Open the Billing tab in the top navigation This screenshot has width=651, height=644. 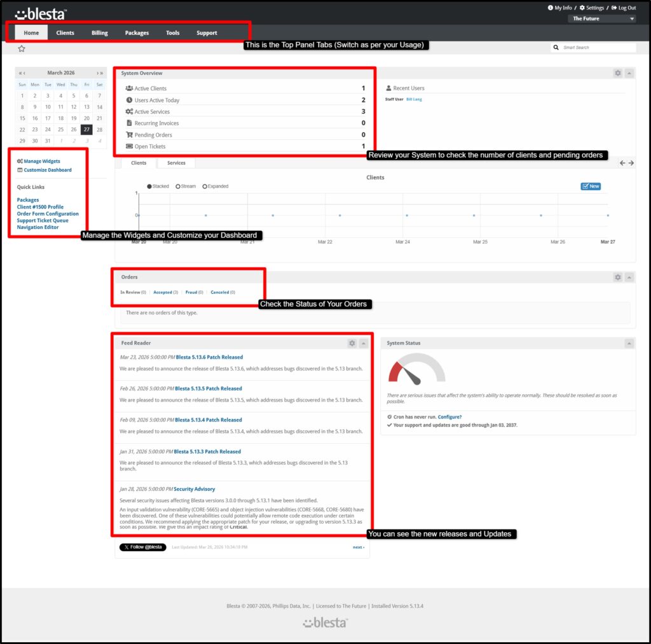[x=99, y=32]
